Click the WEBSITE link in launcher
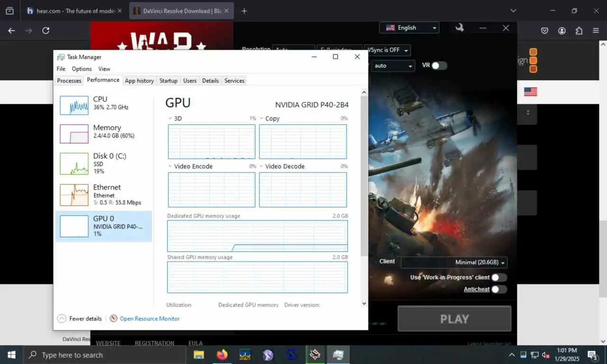This screenshot has height=364, width=607. 108,343
